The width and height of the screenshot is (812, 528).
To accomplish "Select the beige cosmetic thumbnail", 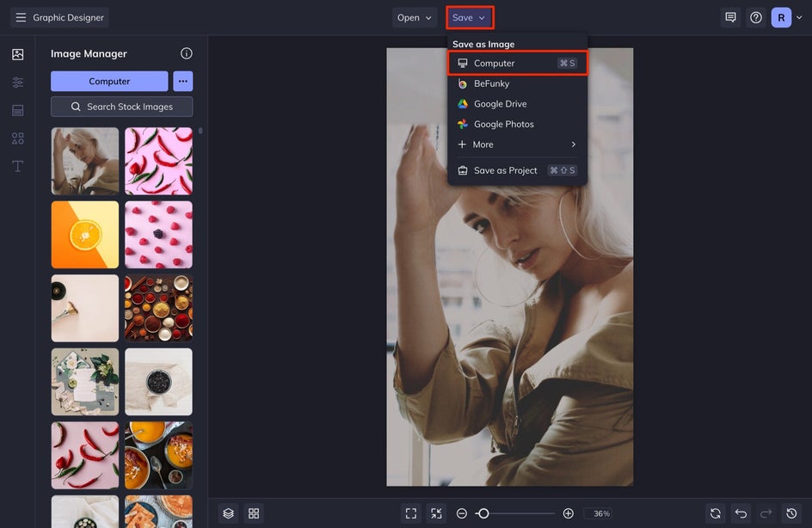I will point(85,308).
